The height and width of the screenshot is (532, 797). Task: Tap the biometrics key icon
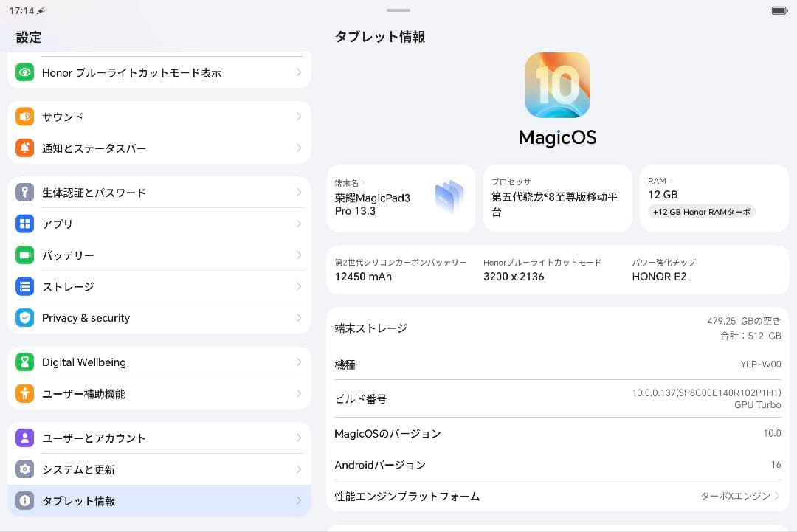(x=24, y=193)
